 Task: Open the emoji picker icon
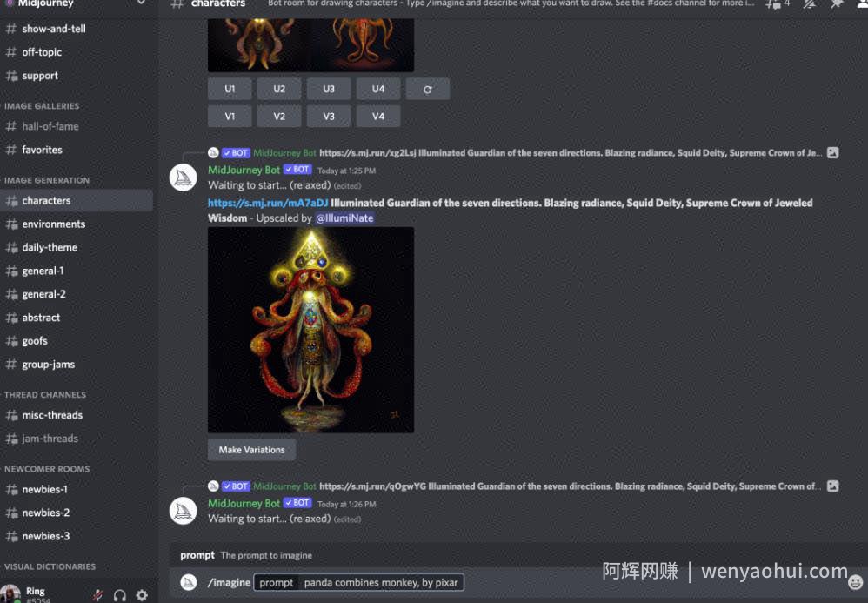pos(855,582)
